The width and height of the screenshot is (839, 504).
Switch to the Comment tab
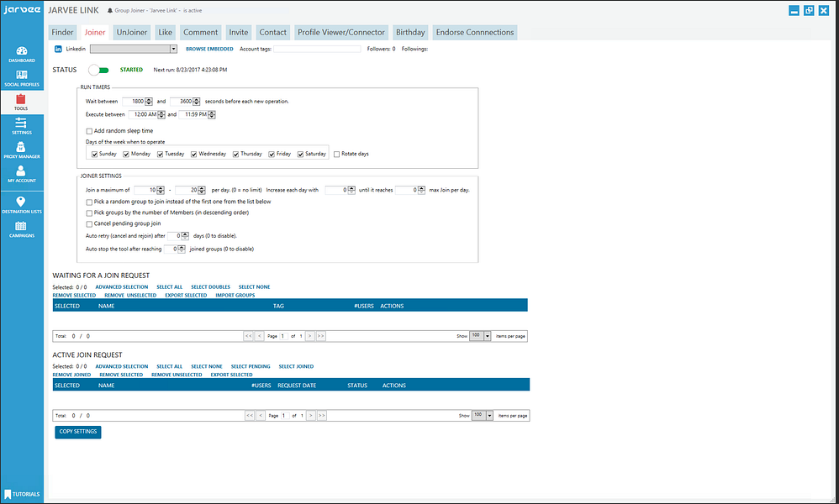(201, 32)
